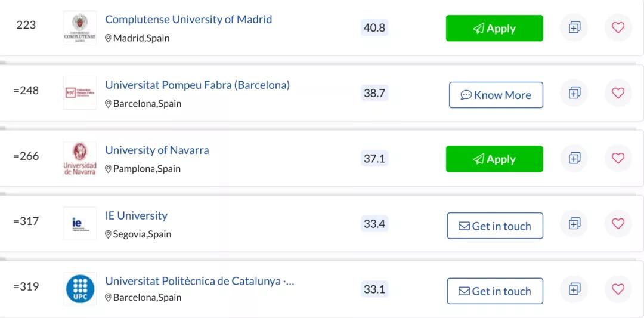Apply to University of Navarra
Screen dimensions: 644x318
click(x=494, y=159)
